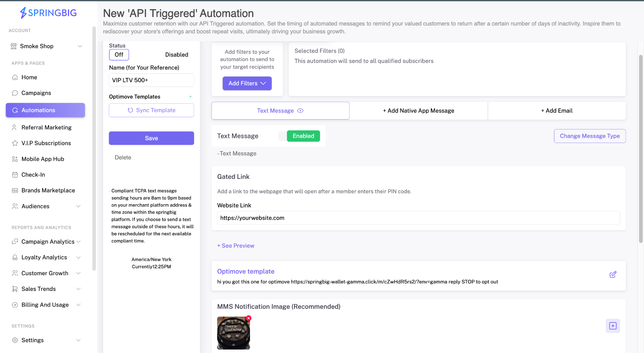Open the Add Email tab

(557, 111)
